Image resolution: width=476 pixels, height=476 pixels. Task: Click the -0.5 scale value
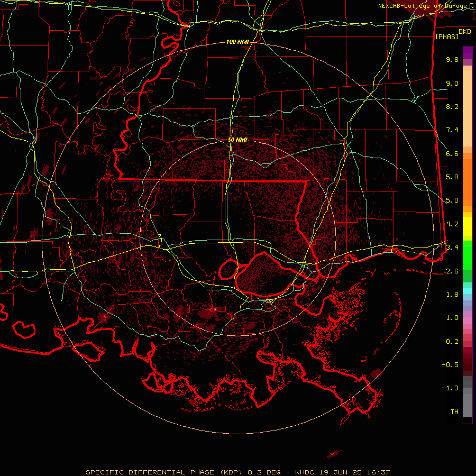(450, 365)
